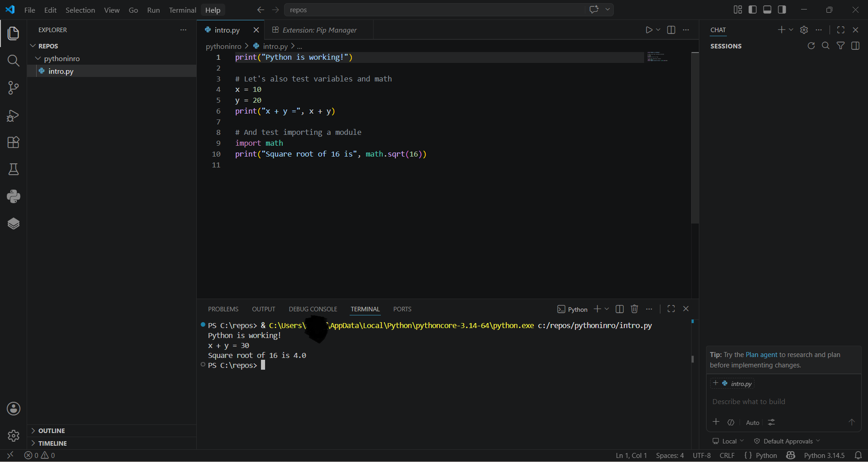The width and height of the screenshot is (868, 462).
Task: Open notifications bell in status bar
Action: (858, 456)
